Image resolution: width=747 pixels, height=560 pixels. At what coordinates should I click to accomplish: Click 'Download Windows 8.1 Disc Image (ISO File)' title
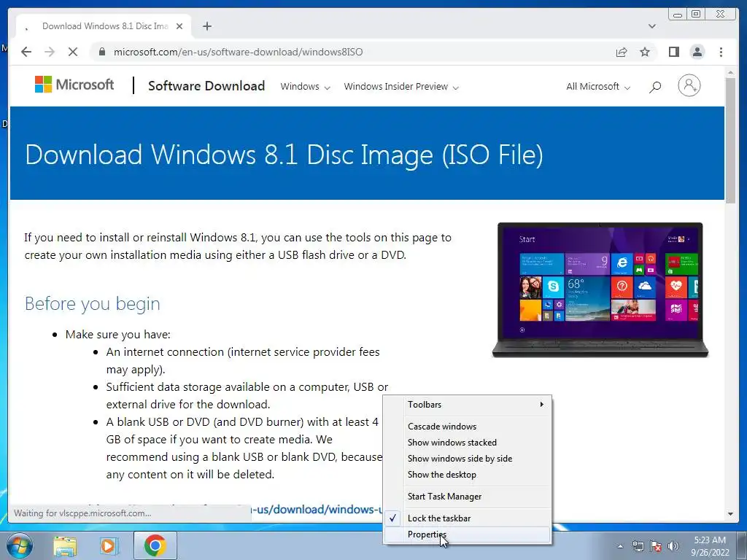click(284, 155)
